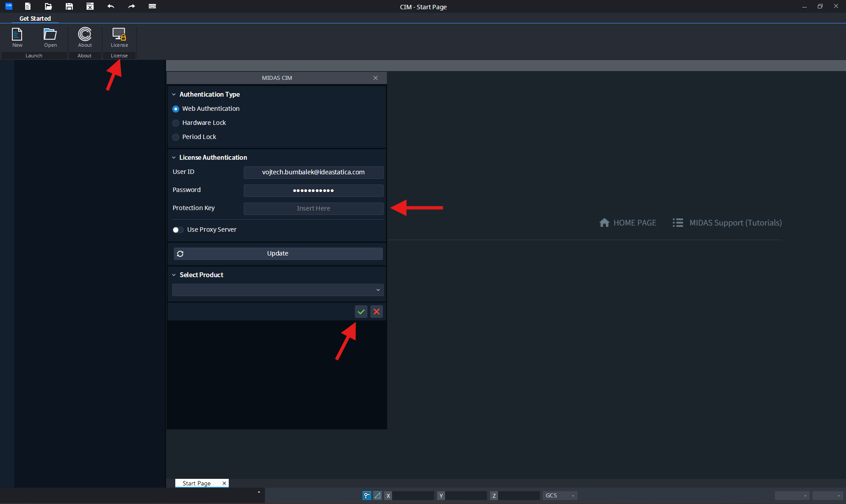Collapse the License Authentication section
The width and height of the screenshot is (846, 504).
tap(174, 158)
